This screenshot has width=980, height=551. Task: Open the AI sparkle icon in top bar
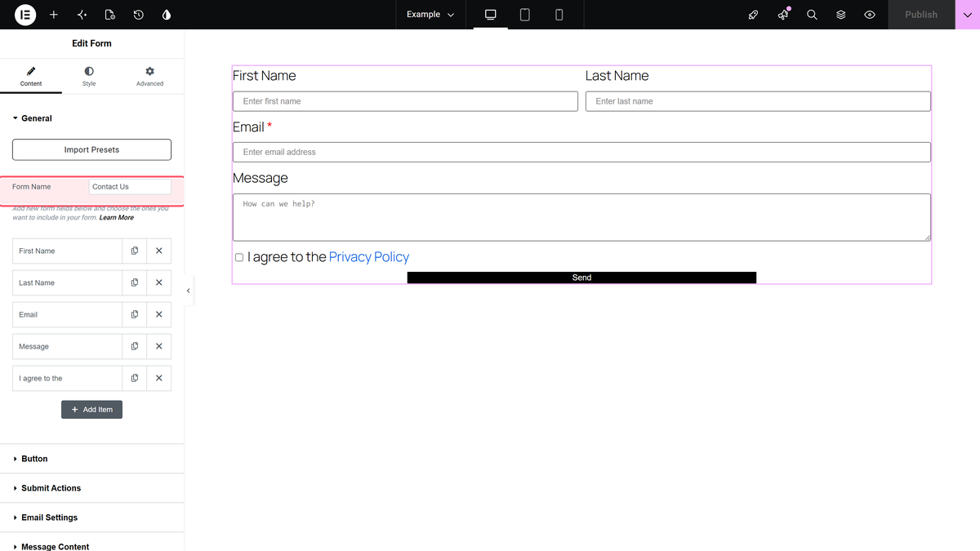point(82,15)
